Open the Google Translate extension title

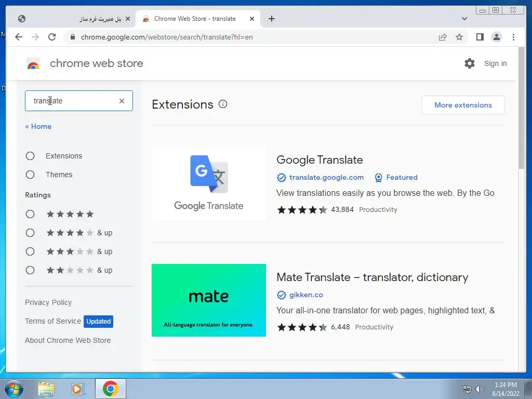click(x=320, y=160)
